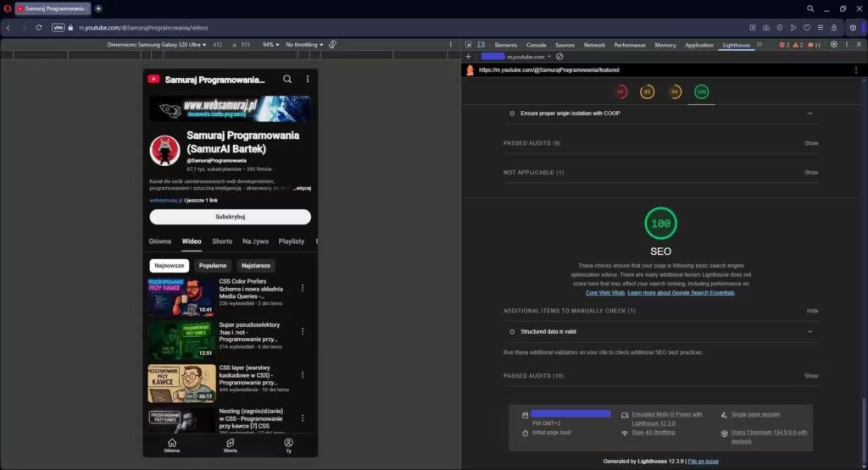Open the Dimensions Samsung Galaxy S20 Ultra dropdown
This screenshot has height=470, width=868.
157,45
